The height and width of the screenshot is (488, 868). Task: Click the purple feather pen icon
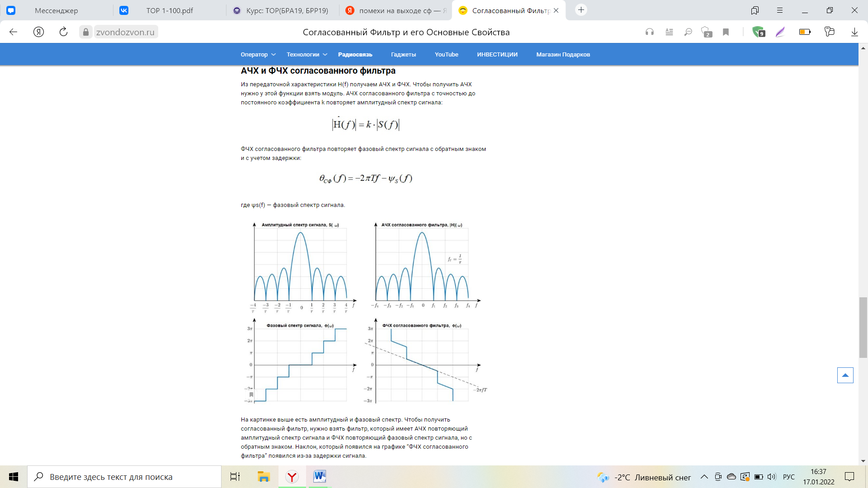780,32
